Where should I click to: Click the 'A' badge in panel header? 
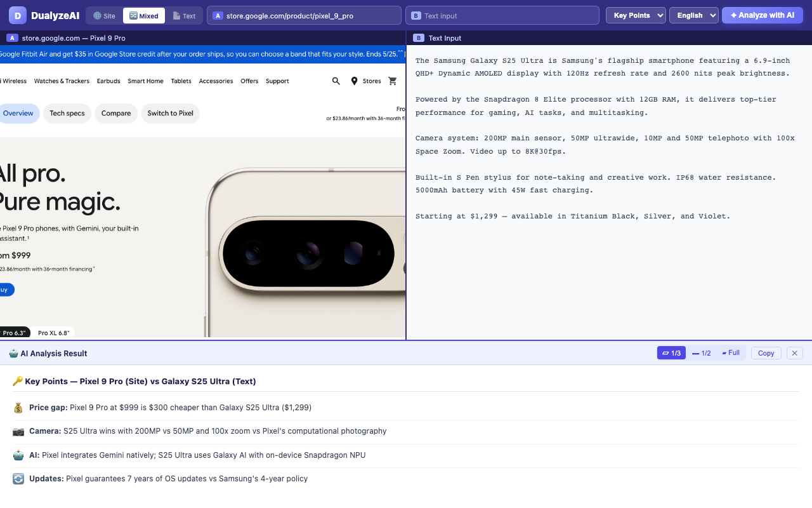pyautogui.click(x=12, y=38)
